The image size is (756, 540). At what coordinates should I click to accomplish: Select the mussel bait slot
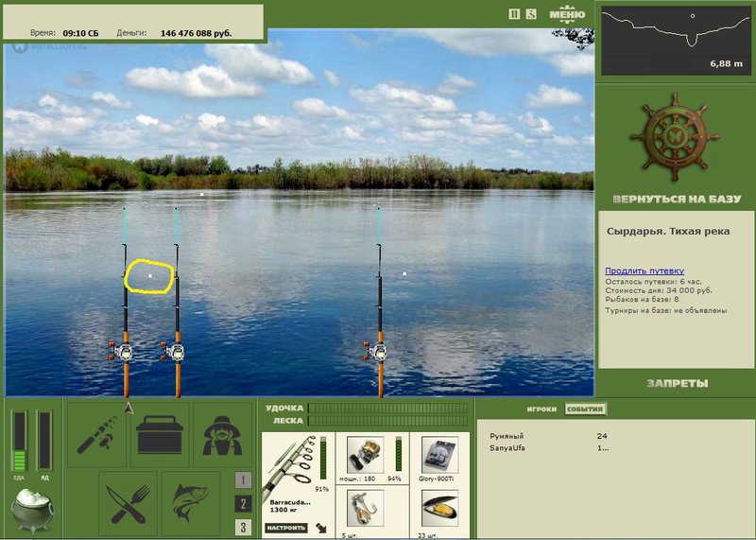(x=439, y=509)
